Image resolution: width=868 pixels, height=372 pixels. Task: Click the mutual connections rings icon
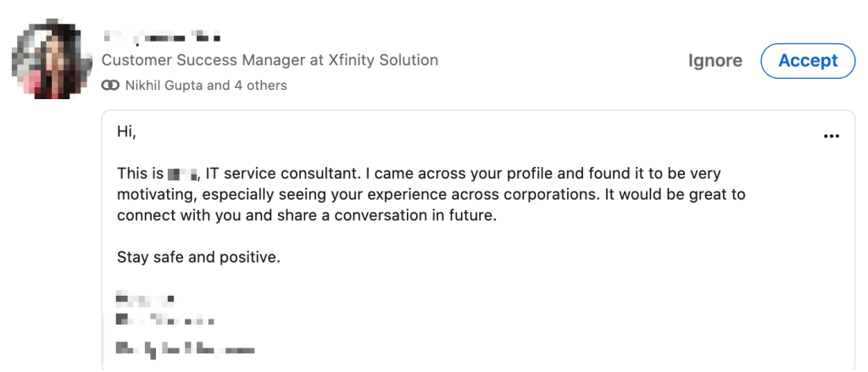tap(111, 86)
